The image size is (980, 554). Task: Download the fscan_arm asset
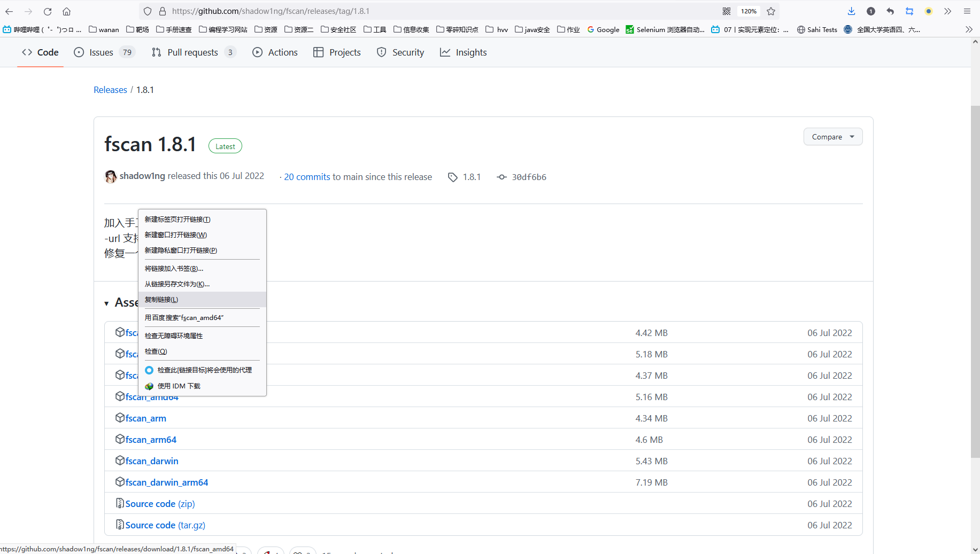point(145,418)
